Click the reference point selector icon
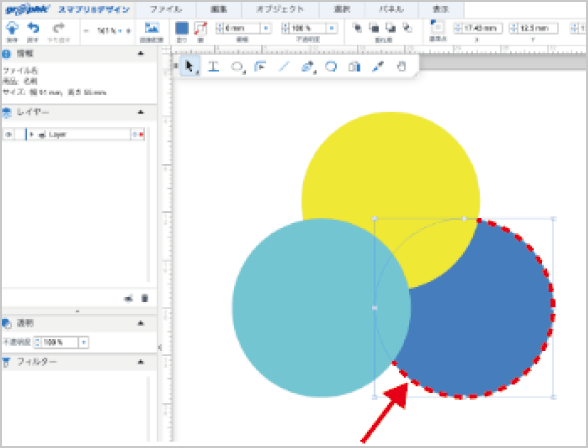The width and height of the screenshot is (588, 448). point(437,27)
